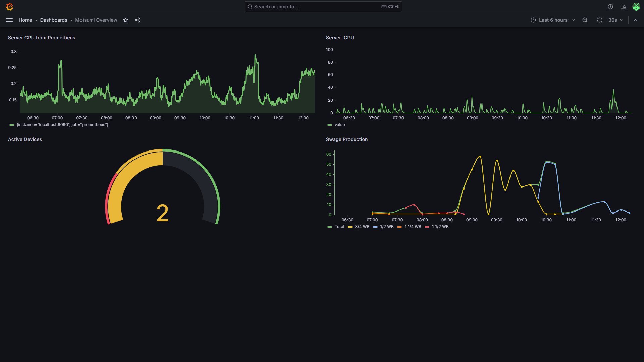Collapse the top toolbar with chevron
The image size is (644, 362).
pos(636,20)
